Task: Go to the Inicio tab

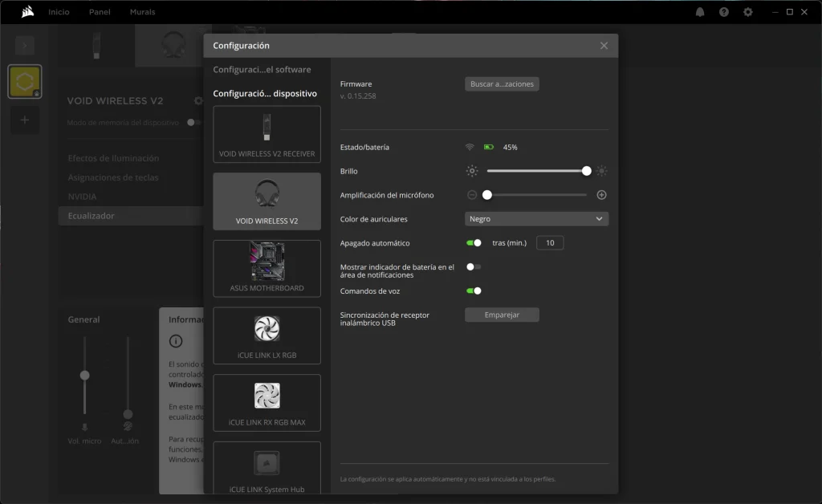Action: 59,11
